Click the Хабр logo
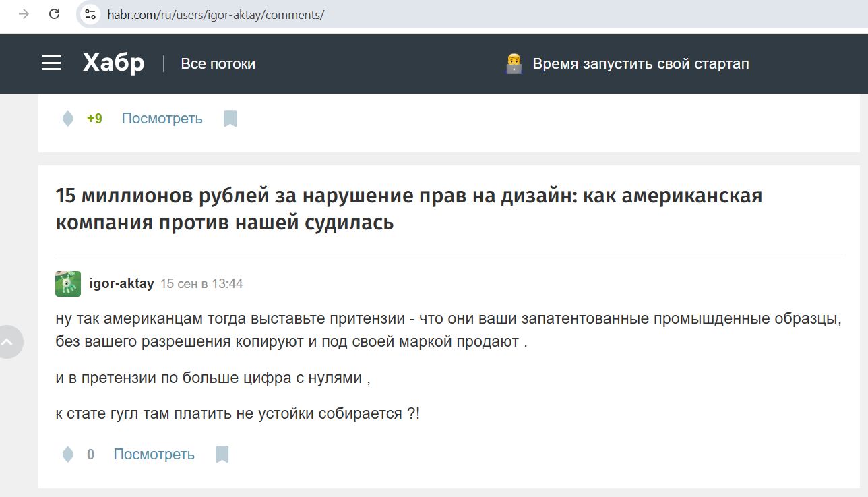Screen dimensions: 868x497 113,63
